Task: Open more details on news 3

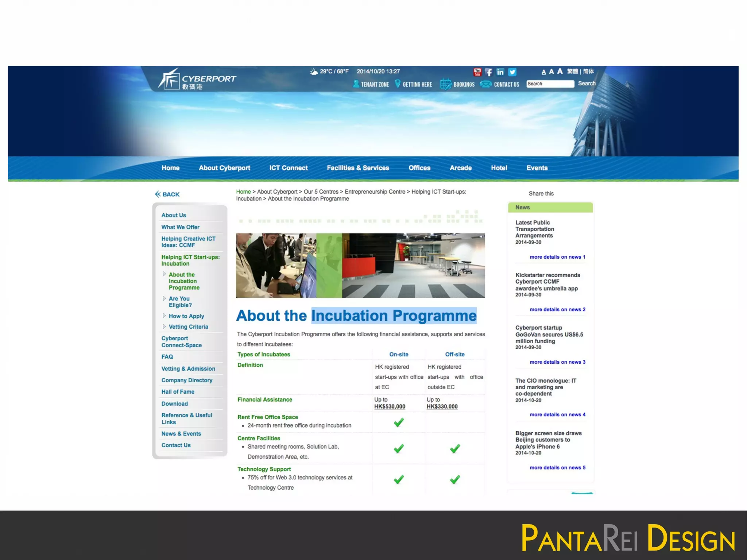Action: (557, 362)
